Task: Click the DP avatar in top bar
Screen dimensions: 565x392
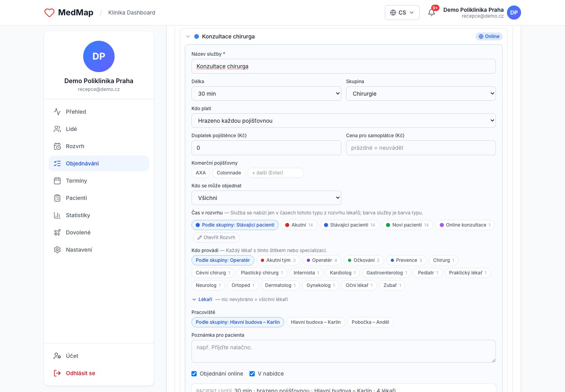Action: (x=514, y=13)
